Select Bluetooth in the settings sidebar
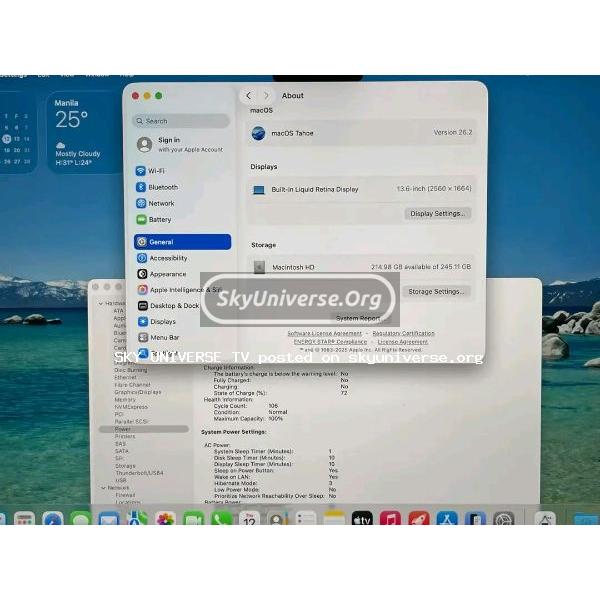The height and width of the screenshot is (600, 600). click(x=162, y=187)
